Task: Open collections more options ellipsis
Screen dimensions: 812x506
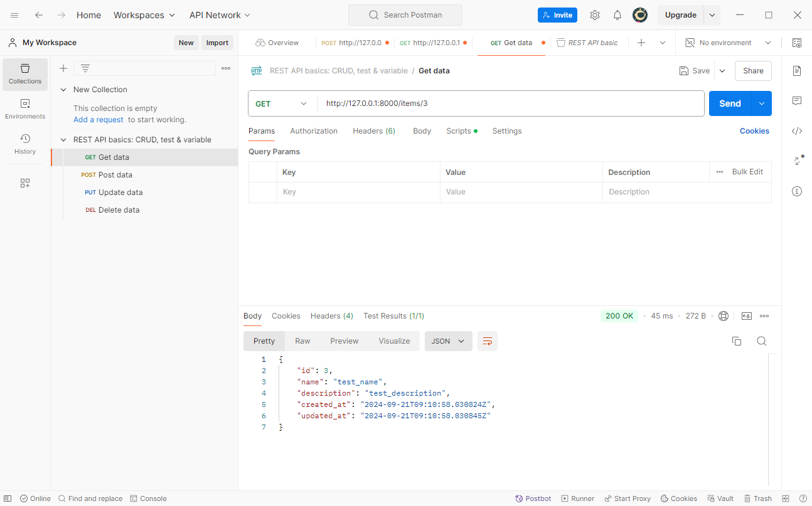Action: point(226,68)
